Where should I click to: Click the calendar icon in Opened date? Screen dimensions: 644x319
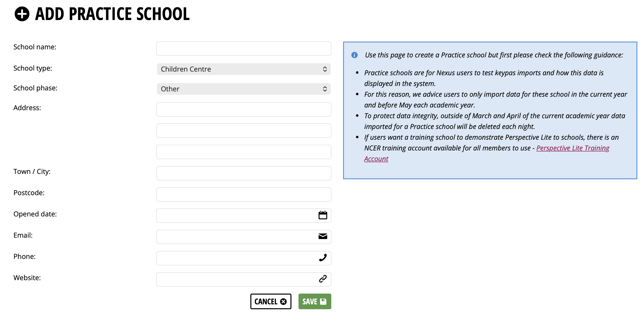[323, 215]
